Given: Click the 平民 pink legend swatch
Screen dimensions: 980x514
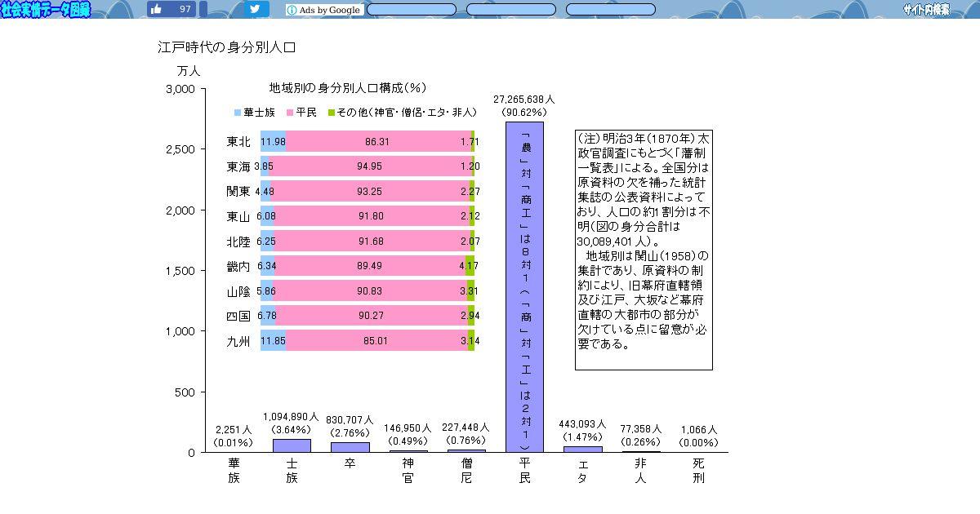Looking at the screenshot, I should coord(290,112).
